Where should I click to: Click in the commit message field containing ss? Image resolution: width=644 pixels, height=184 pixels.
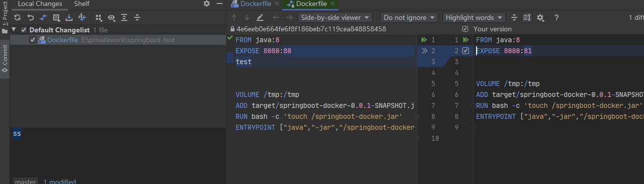(117, 152)
